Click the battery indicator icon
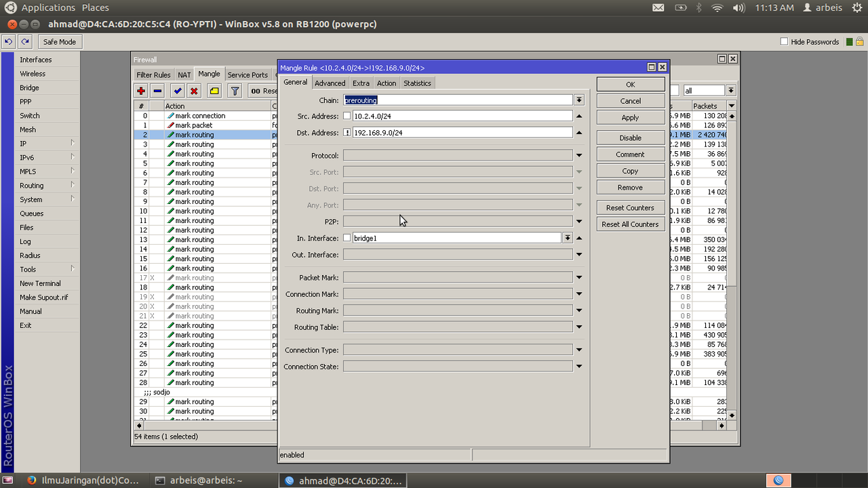The image size is (868, 488). tap(681, 7)
